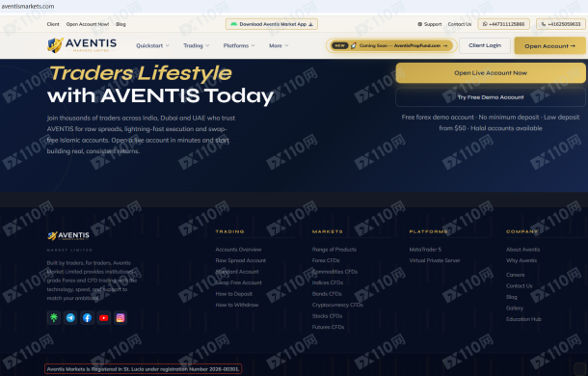Open Accounts Overview footer link
Viewport: 588px width, 376px height.
click(238, 250)
